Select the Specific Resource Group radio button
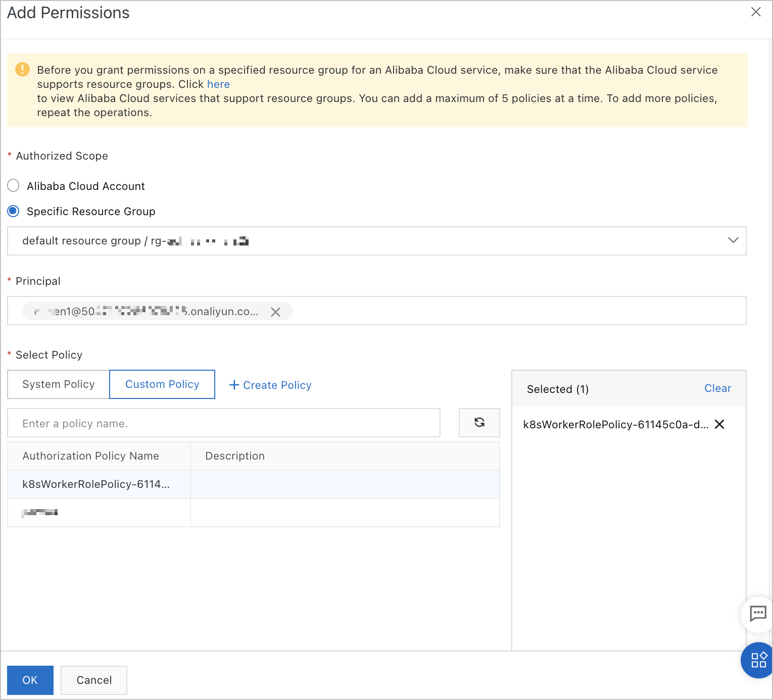773x700 pixels. 14,211
